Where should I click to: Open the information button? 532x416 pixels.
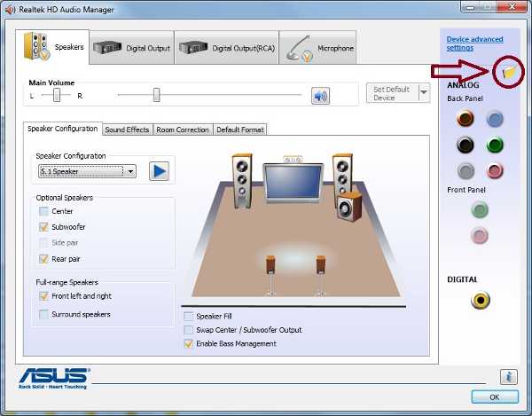point(509,377)
